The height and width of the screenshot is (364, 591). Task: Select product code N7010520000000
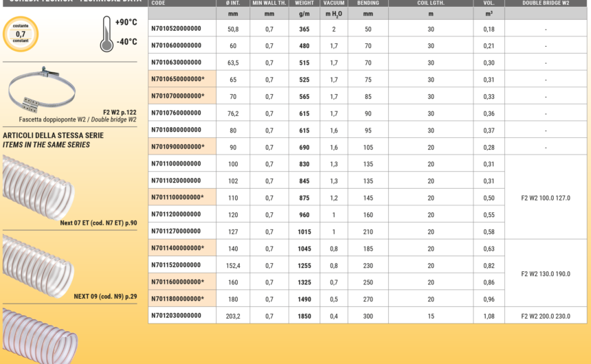176,29
